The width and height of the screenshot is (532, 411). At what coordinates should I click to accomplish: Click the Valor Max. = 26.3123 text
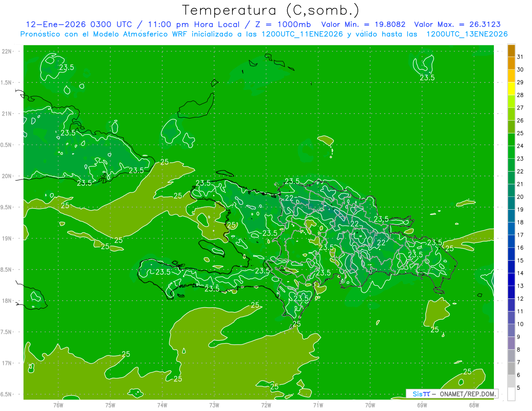pos(457,24)
